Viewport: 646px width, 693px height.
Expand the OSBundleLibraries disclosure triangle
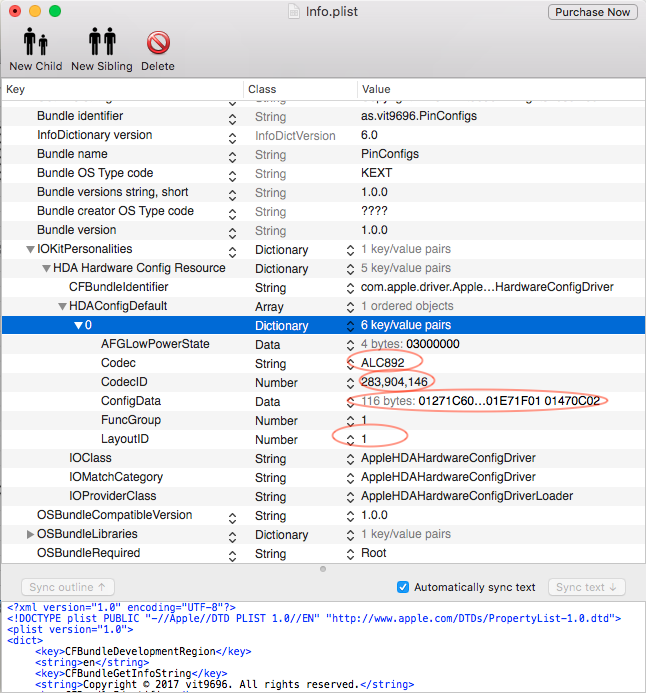(x=30, y=534)
